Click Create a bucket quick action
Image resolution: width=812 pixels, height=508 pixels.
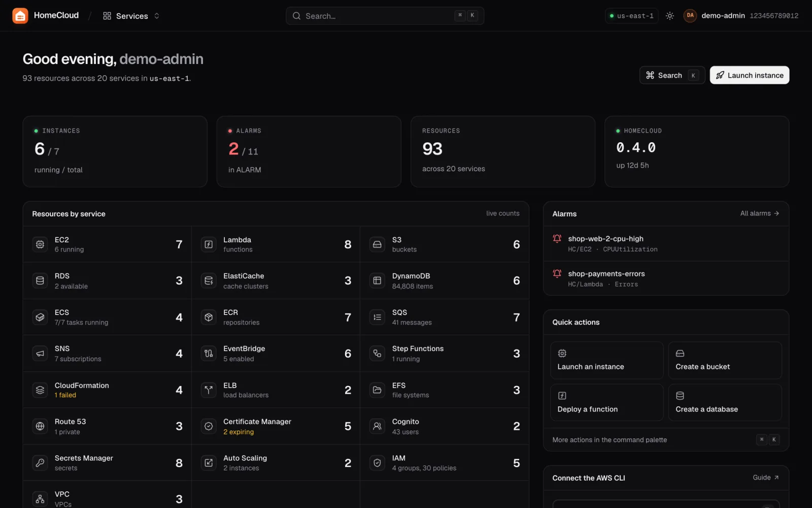pyautogui.click(x=725, y=360)
